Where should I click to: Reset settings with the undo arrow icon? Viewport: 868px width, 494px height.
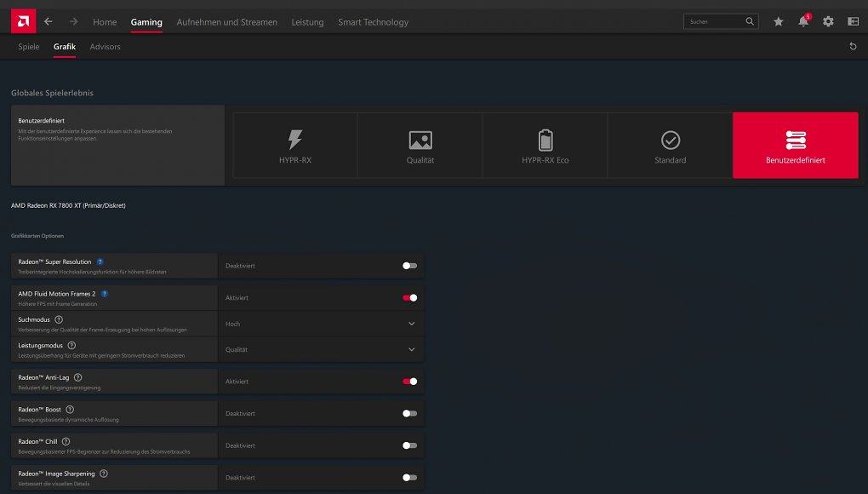click(853, 47)
